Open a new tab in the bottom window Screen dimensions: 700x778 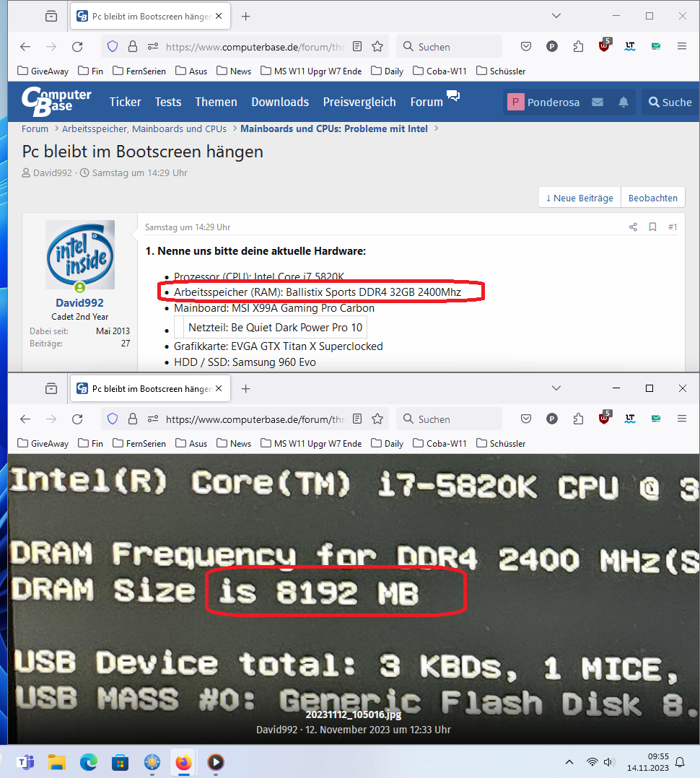tap(245, 388)
